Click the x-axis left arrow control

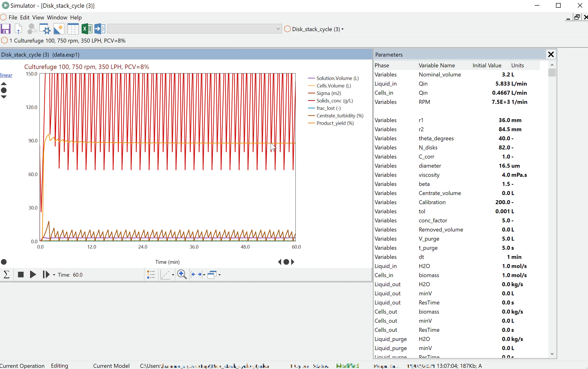[x=280, y=262]
